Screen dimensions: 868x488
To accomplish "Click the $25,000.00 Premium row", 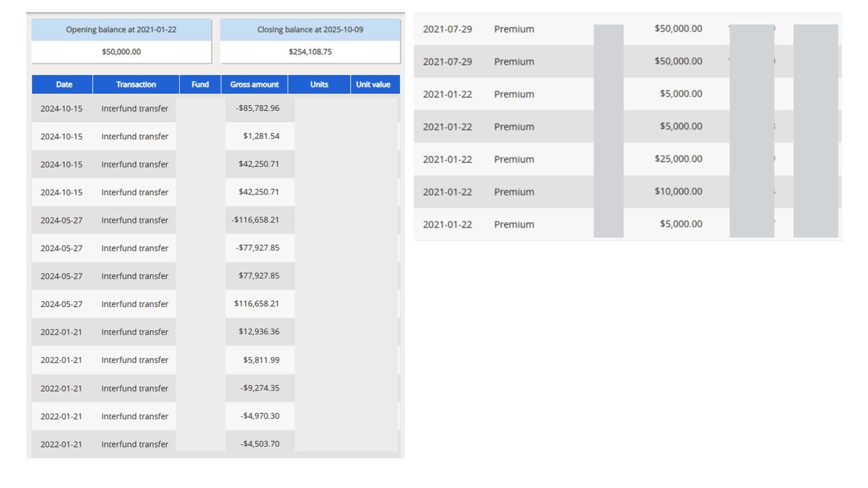I will (678, 159).
